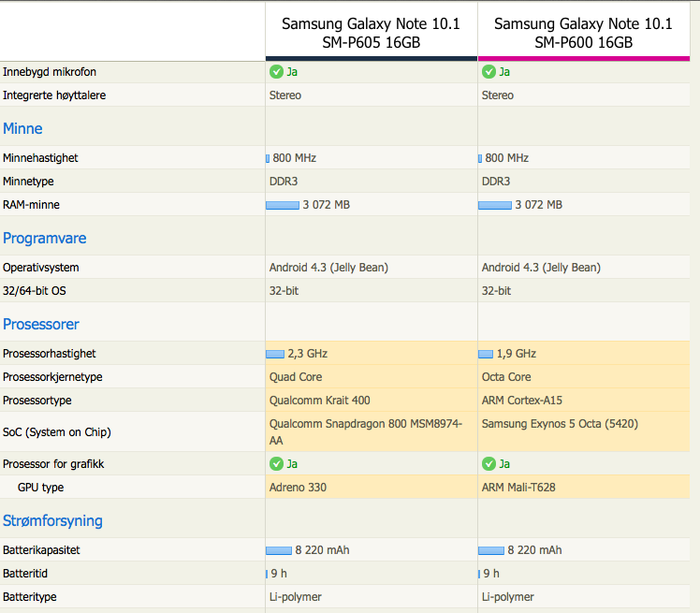Click Android 4.3 (Jelly Bean) for SM-P600
Screen dimensions: 700x613
[x=542, y=268]
